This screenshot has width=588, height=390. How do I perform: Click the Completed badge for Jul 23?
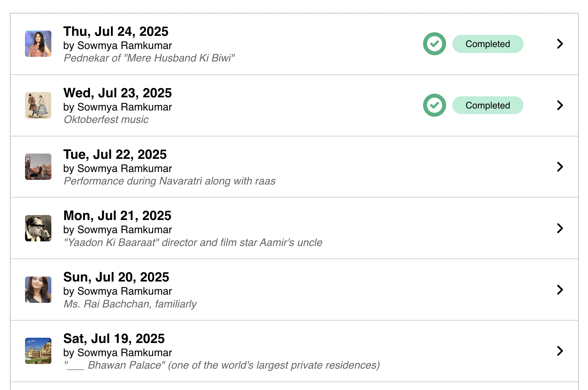pyautogui.click(x=488, y=105)
